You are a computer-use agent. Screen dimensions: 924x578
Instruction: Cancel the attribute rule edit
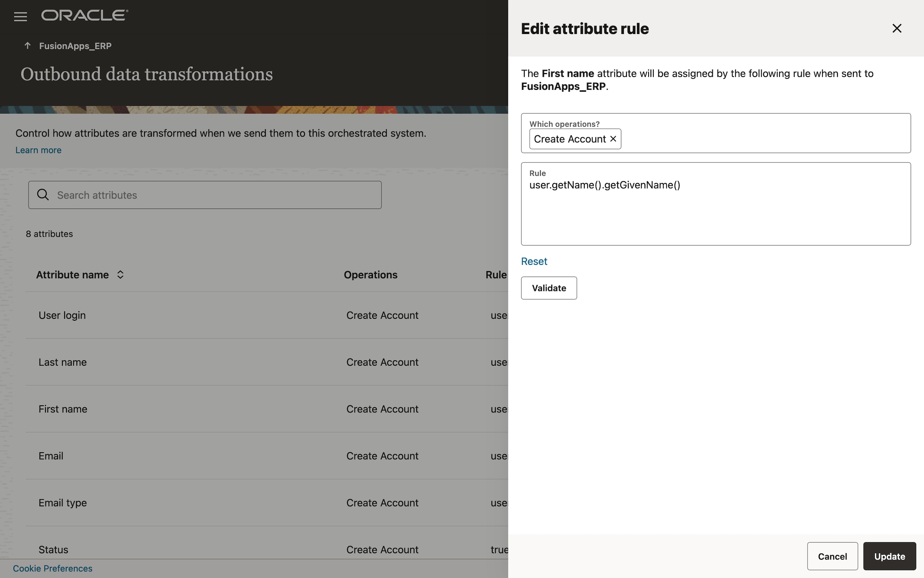(832, 556)
